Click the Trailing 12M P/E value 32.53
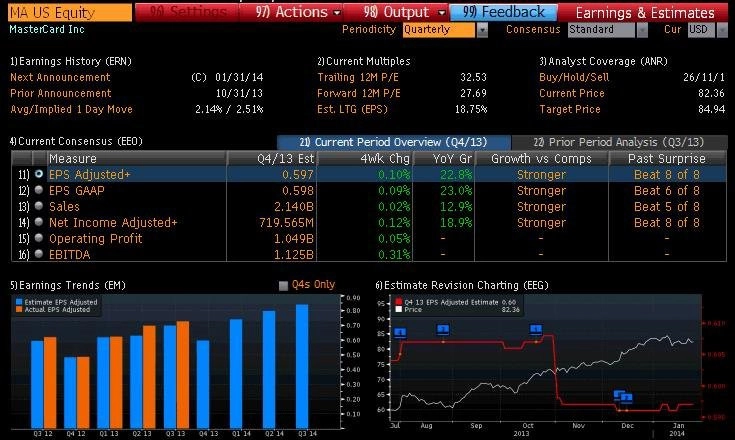This screenshot has height=440, width=735. (473, 77)
